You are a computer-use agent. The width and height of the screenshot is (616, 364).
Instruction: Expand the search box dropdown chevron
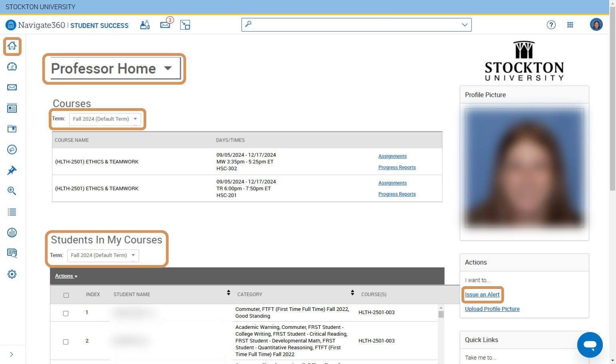point(465,25)
